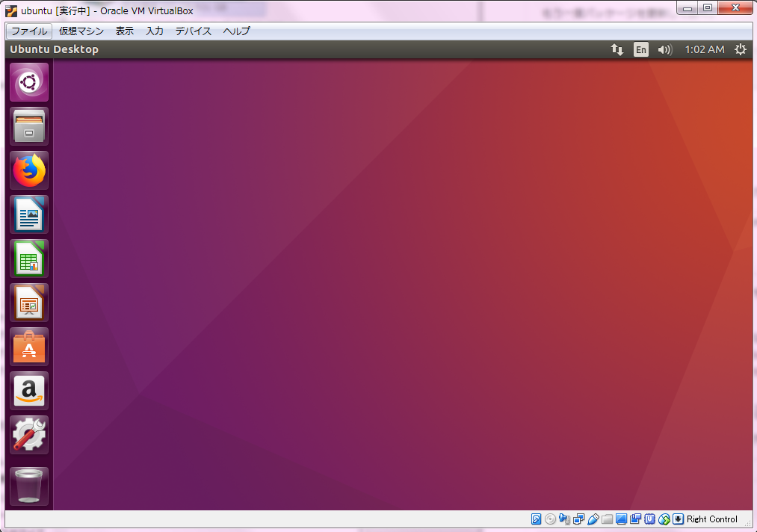The width and height of the screenshot is (757, 532).
Task: Launch the Files manager from launcher
Action: 29,126
